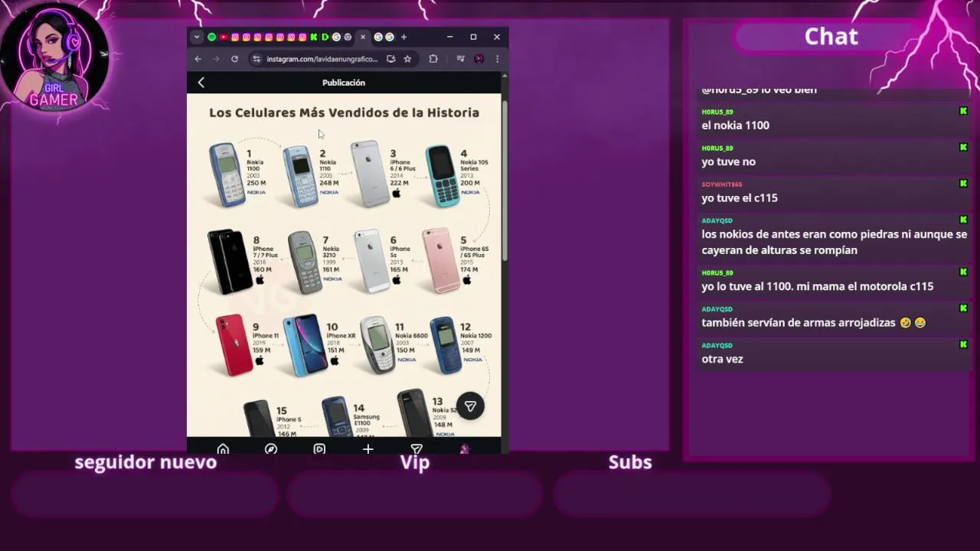Click the Girl Gamer stream logo

(54, 57)
